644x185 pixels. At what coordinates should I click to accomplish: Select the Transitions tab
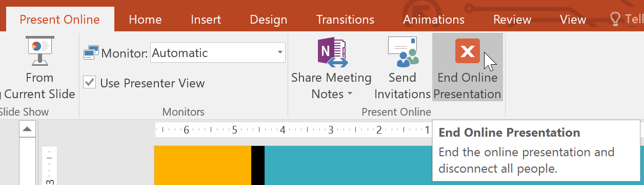tap(345, 20)
